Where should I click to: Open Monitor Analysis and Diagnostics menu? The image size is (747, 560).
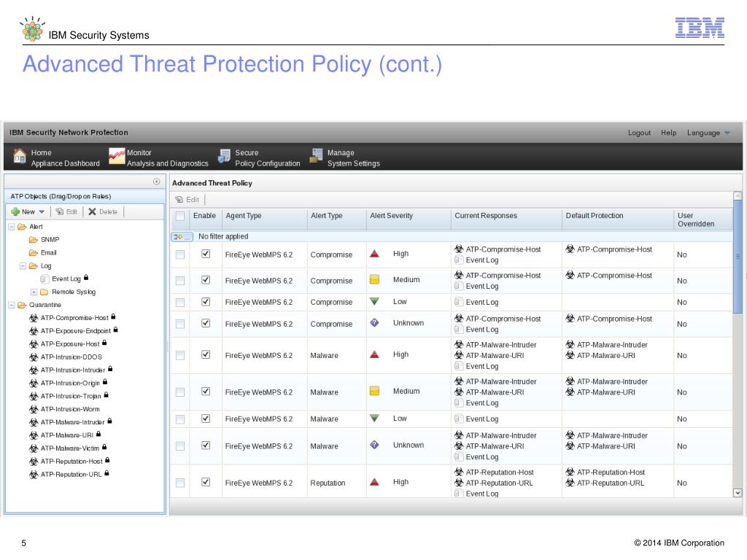[158, 157]
